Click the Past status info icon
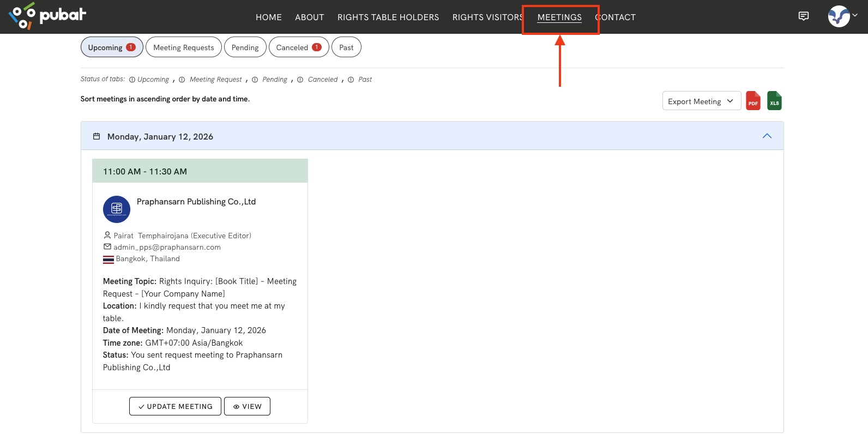The height and width of the screenshot is (434, 868). point(351,80)
